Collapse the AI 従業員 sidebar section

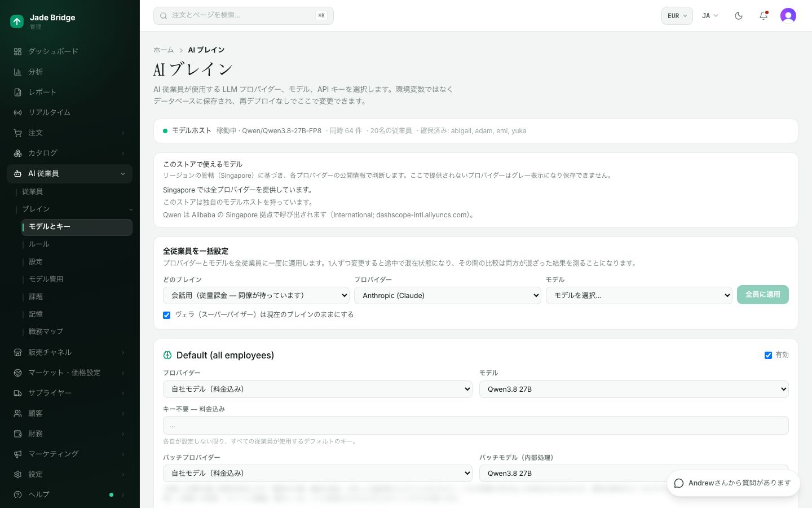69,174
